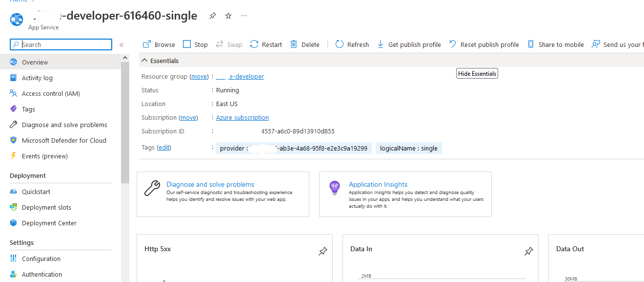Click Get publish profile
The image size is (644, 282).
[x=409, y=44]
